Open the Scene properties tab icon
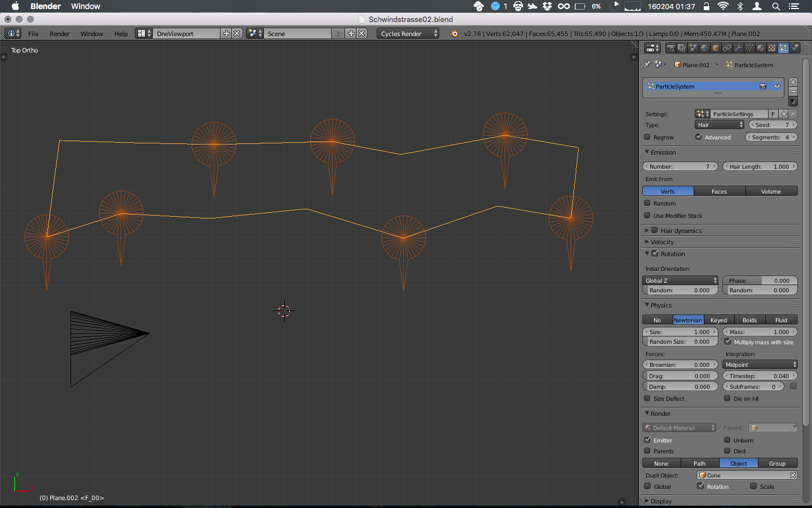 [693, 48]
